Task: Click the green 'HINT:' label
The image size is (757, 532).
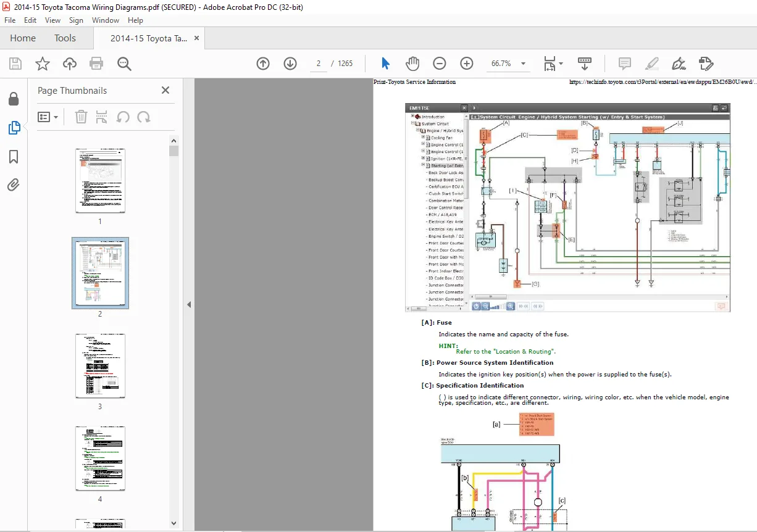Action: coord(448,346)
